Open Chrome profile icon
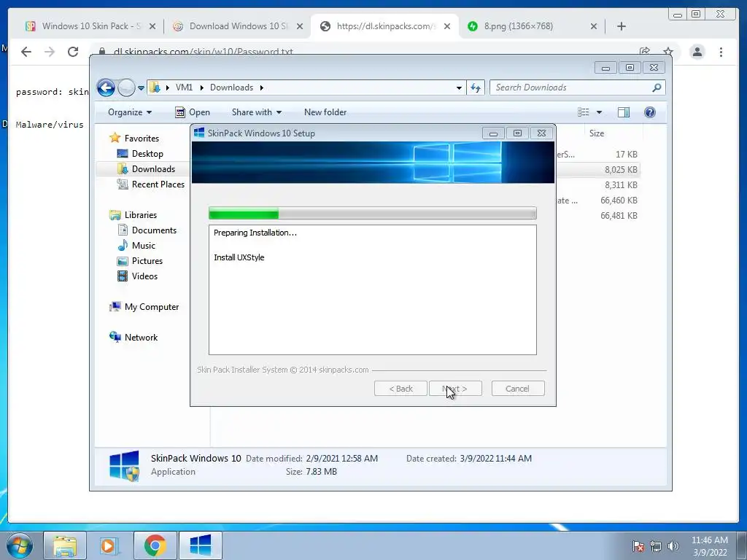The width and height of the screenshot is (747, 560). (697, 52)
